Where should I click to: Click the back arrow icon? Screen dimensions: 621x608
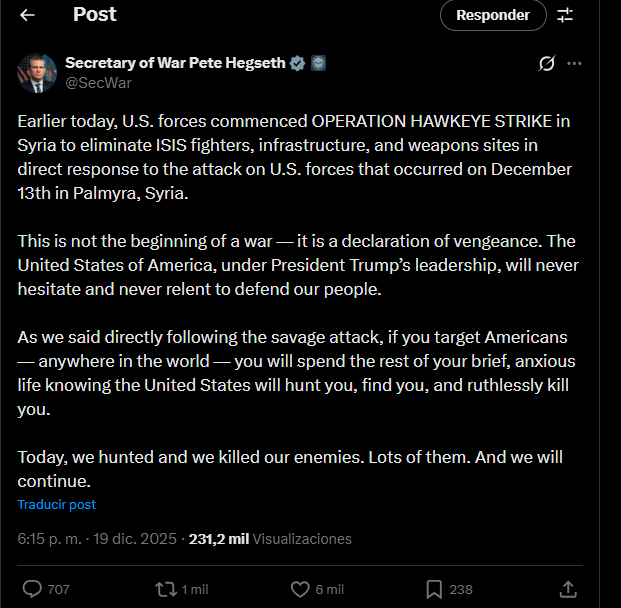tap(27, 15)
